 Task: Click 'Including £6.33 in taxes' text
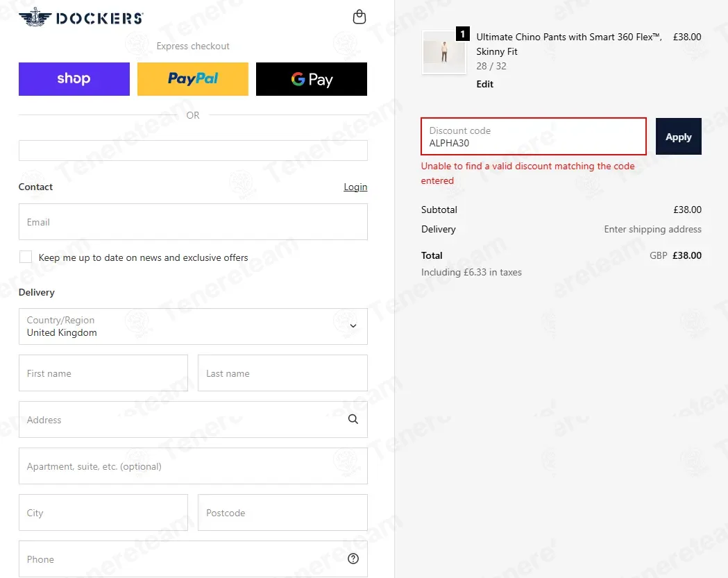pos(471,272)
